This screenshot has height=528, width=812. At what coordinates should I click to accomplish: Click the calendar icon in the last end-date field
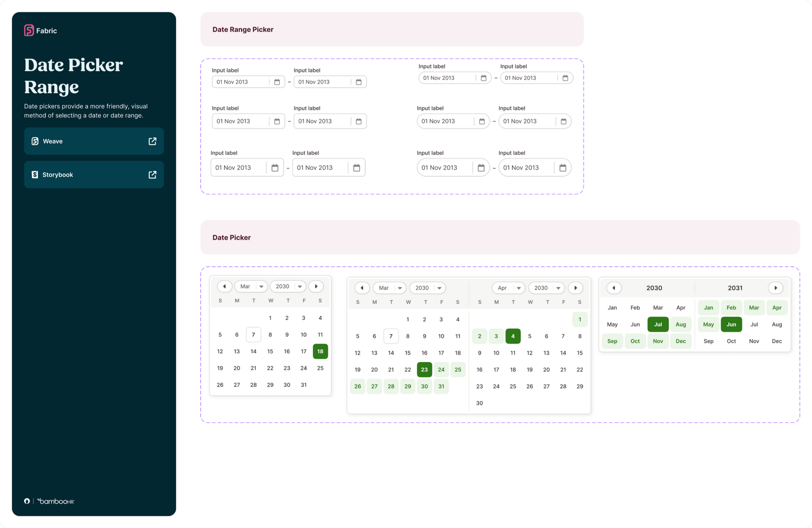click(564, 168)
